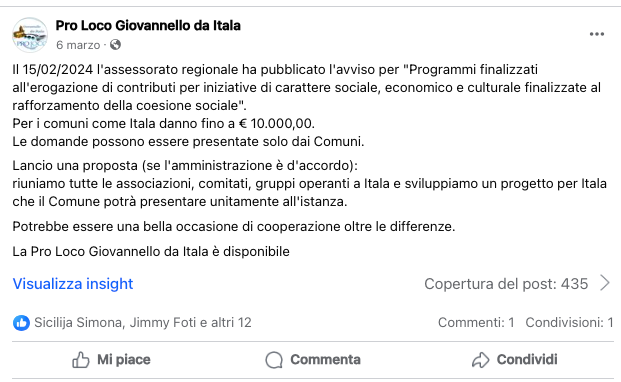This screenshot has height=382, width=621.
Task: Select the Commenta button label
Action: pyautogui.click(x=326, y=359)
